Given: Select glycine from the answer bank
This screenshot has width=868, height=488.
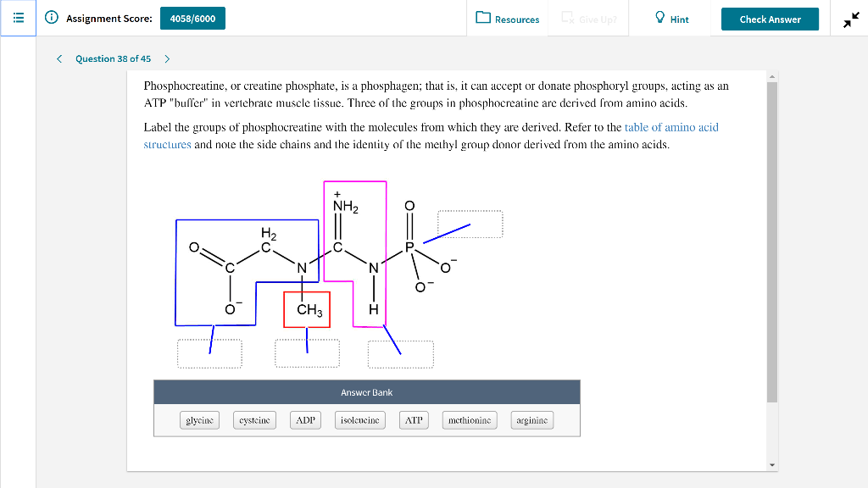Looking at the screenshot, I should (198, 419).
